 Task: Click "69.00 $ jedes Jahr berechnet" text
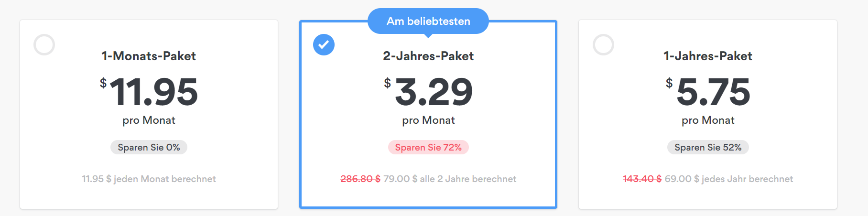pos(729,179)
